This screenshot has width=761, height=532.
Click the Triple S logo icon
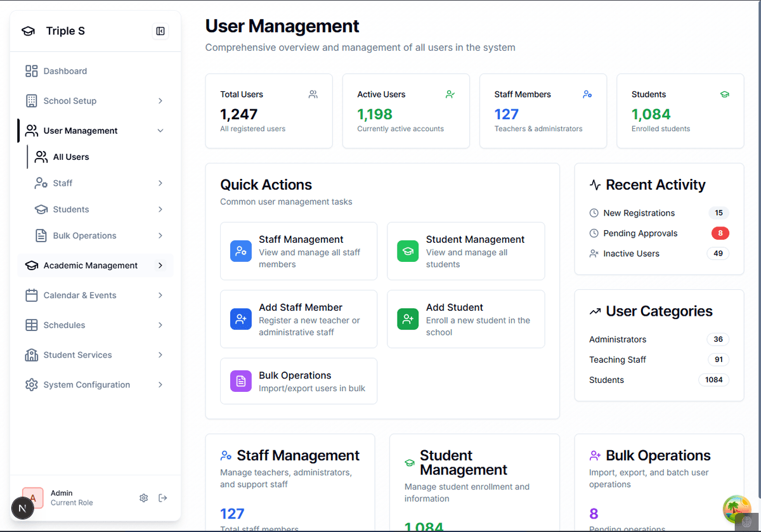(x=27, y=30)
